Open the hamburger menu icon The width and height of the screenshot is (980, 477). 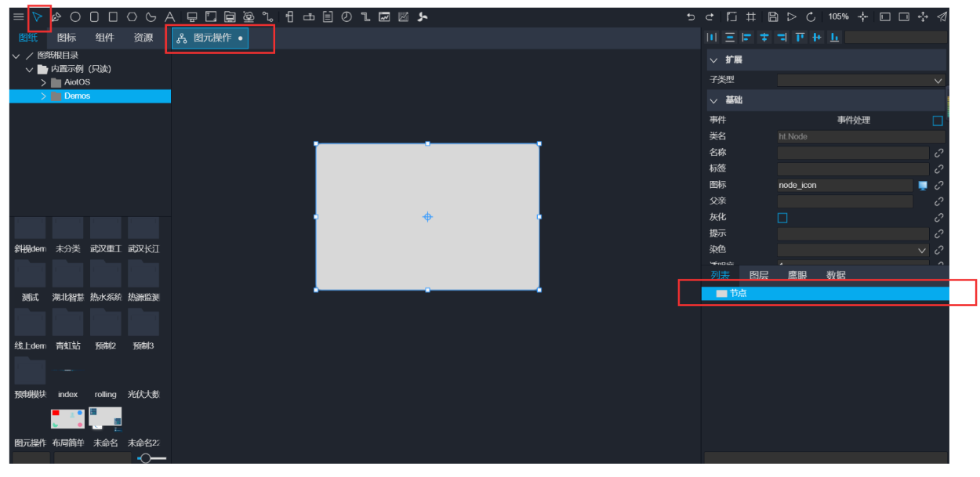tap(18, 16)
